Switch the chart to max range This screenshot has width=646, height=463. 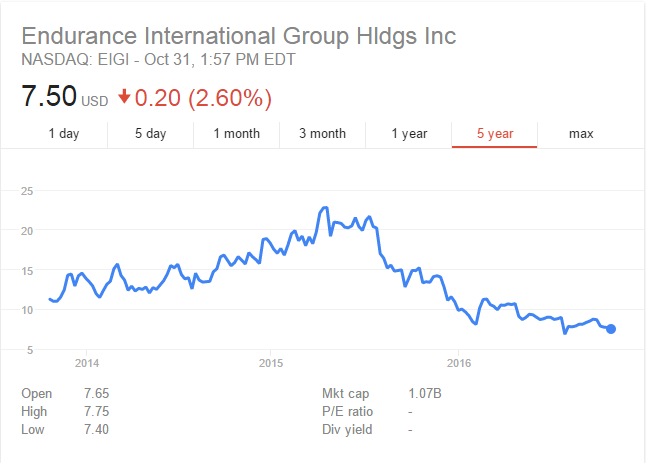pyautogui.click(x=581, y=134)
